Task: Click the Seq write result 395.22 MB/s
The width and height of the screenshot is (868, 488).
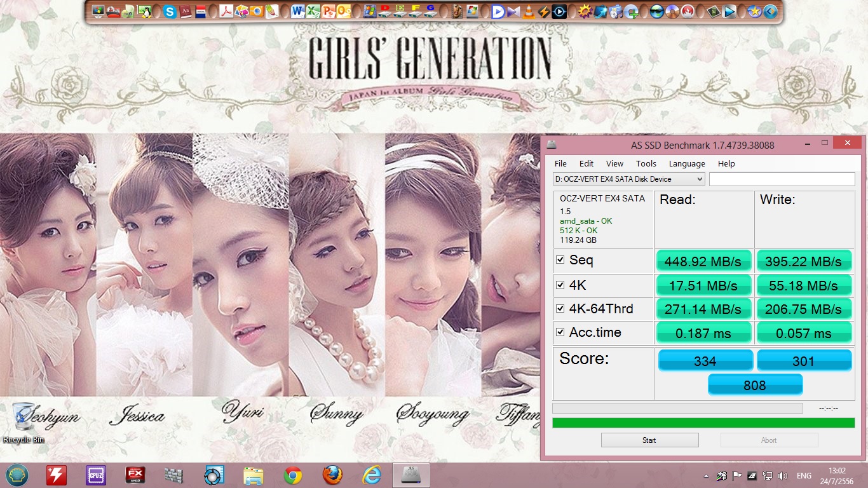Action: tap(804, 261)
